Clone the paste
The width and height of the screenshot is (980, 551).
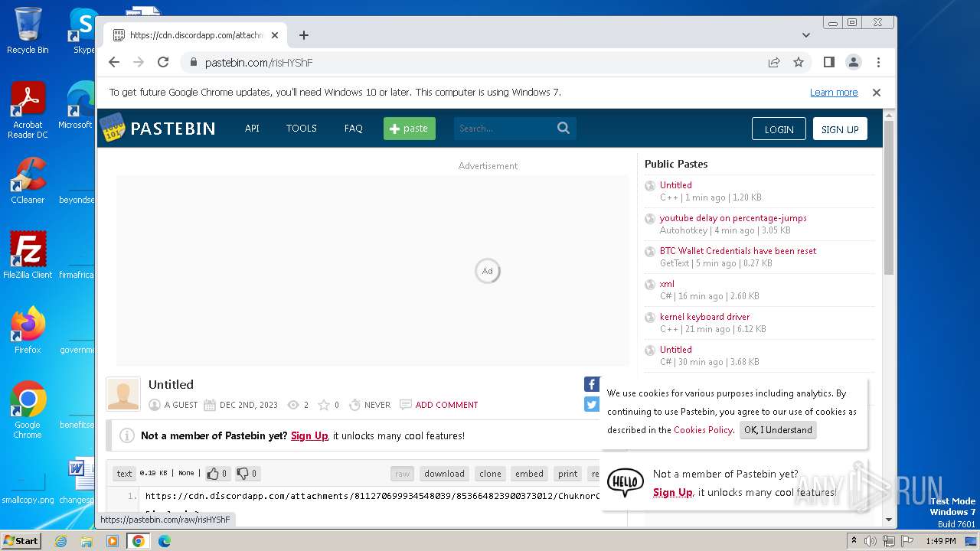(490, 474)
